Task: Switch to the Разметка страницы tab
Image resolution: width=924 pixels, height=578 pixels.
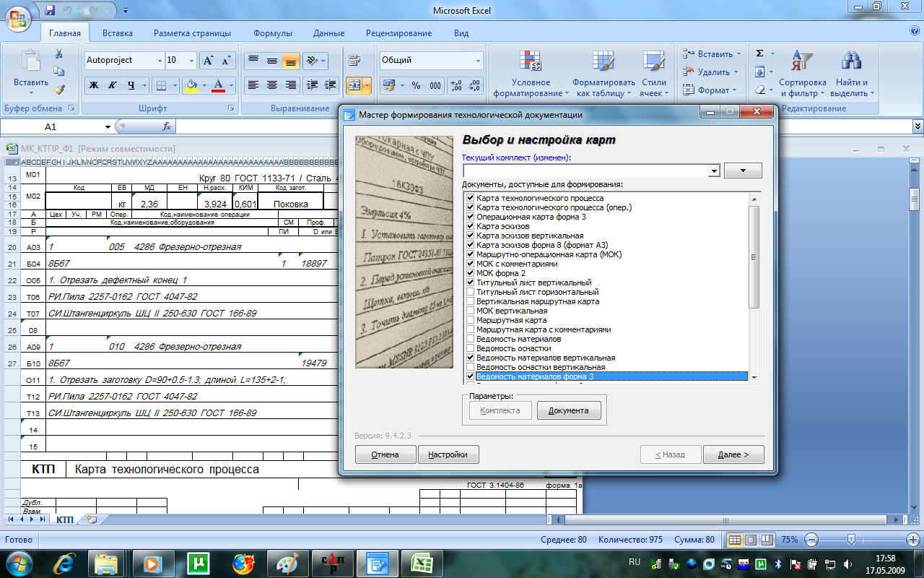Action: pyautogui.click(x=192, y=33)
